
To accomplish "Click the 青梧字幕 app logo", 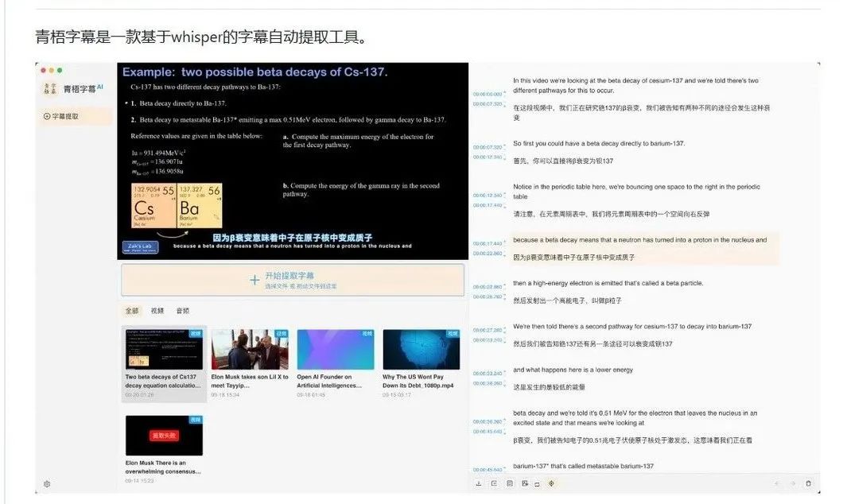I will (50, 88).
